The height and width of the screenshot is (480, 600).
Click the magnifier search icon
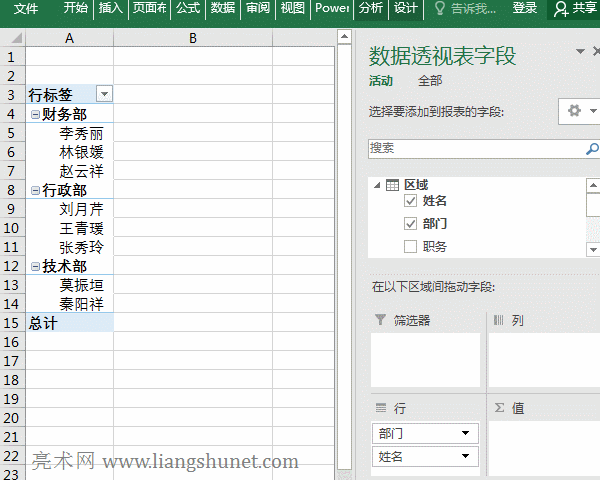tap(592, 149)
